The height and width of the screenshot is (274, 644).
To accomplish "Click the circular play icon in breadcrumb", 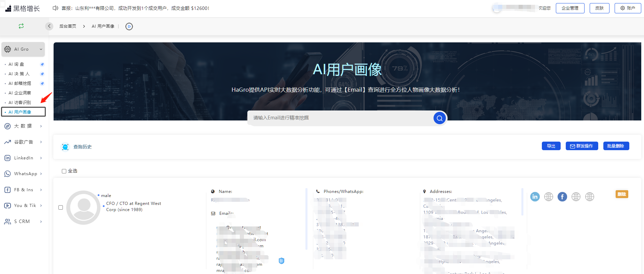I will 129,26.
